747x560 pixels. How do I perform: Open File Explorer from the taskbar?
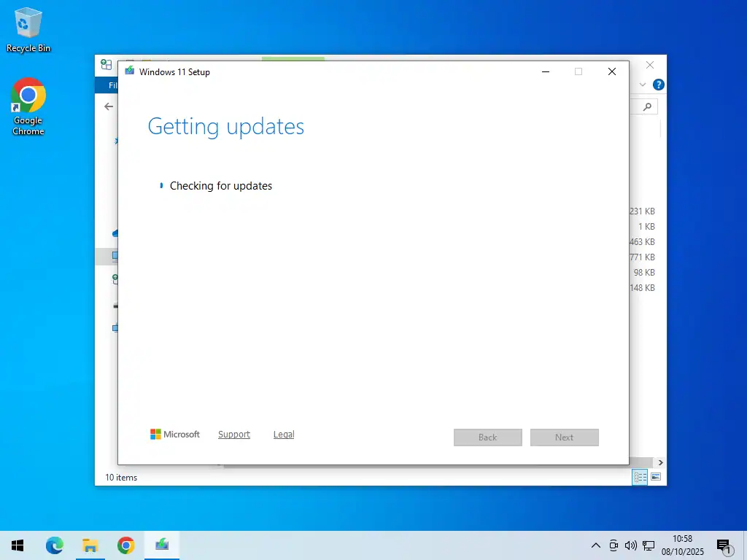[90, 545]
